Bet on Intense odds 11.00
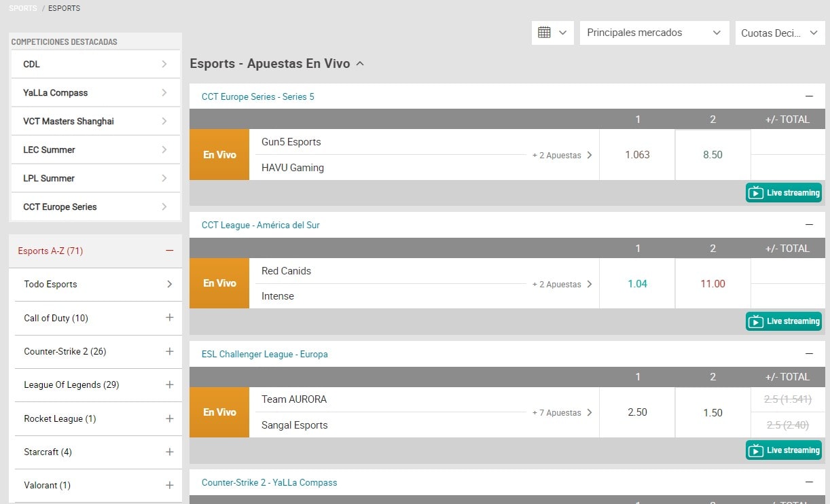 [713, 283]
